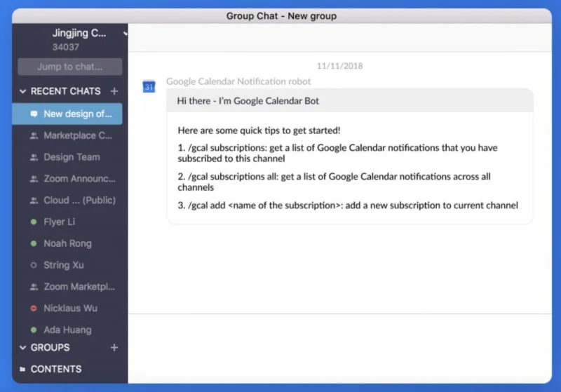The image size is (561, 392).
Task: Click the 11/11/2018 date label
Action: 339,66
